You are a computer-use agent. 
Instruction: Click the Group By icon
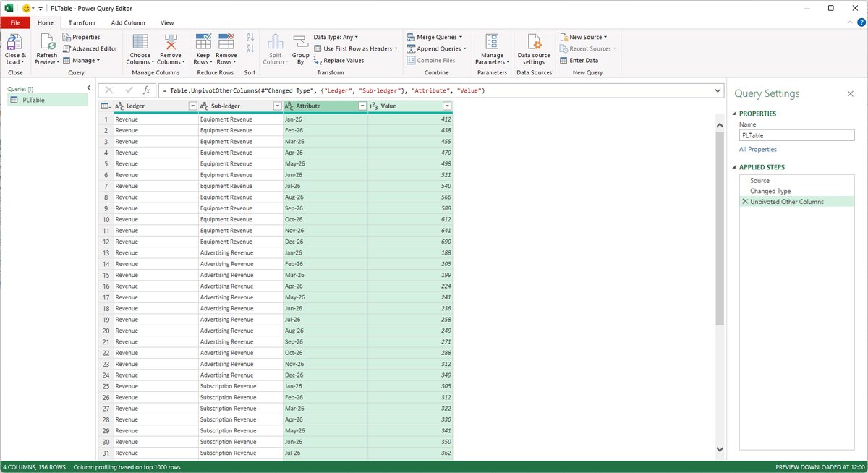click(301, 43)
